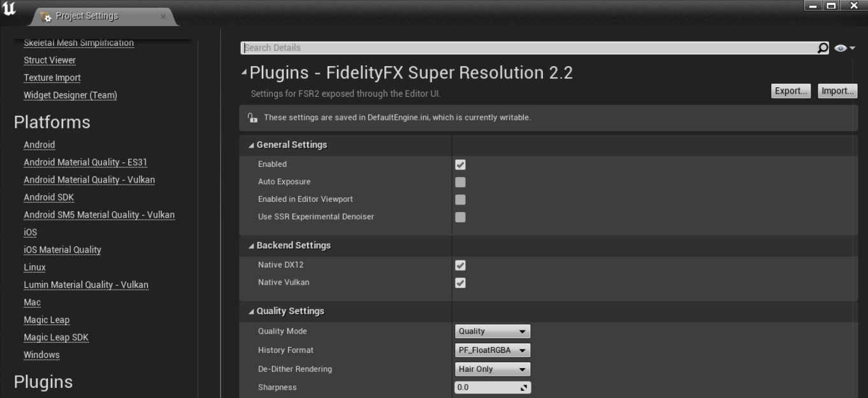Open the De-Dither Rendering dropdown
868x398 pixels.
[x=492, y=369]
